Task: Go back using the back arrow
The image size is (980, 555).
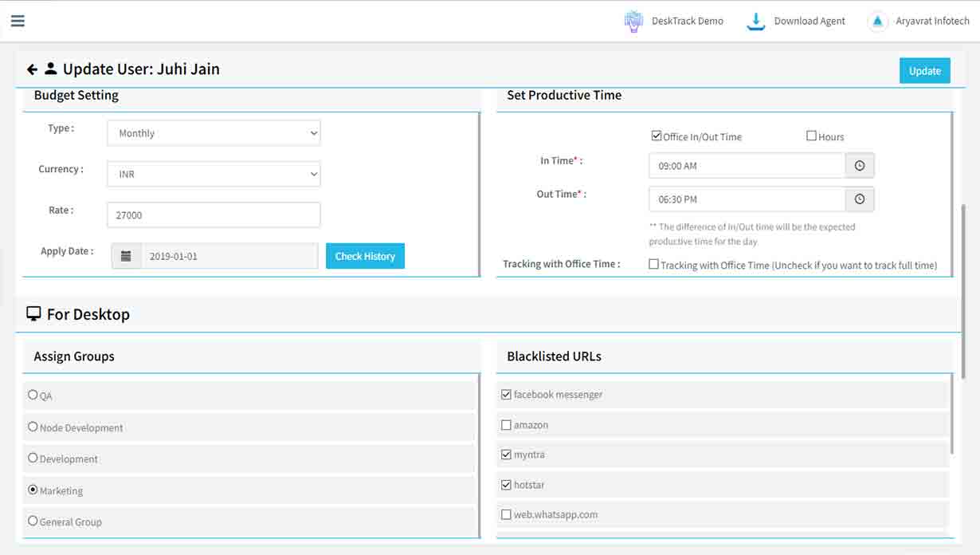Action: (32, 69)
